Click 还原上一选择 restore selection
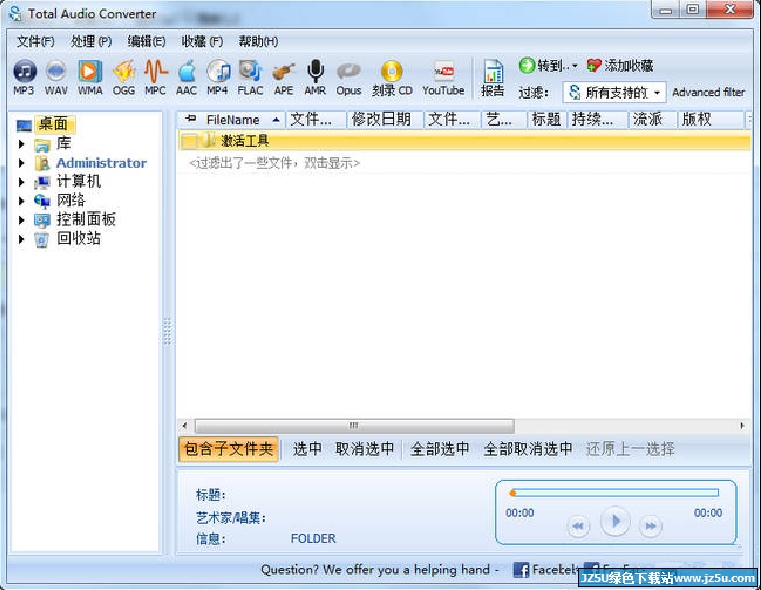The image size is (761, 590). coord(630,449)
